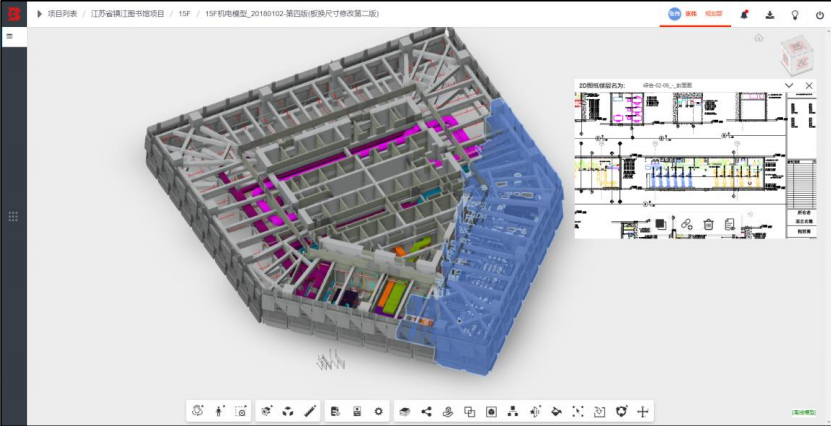Screen dimensions: 831x426
Task: Open the model tree hierarchy icon
Action: (x=512, y=411)
